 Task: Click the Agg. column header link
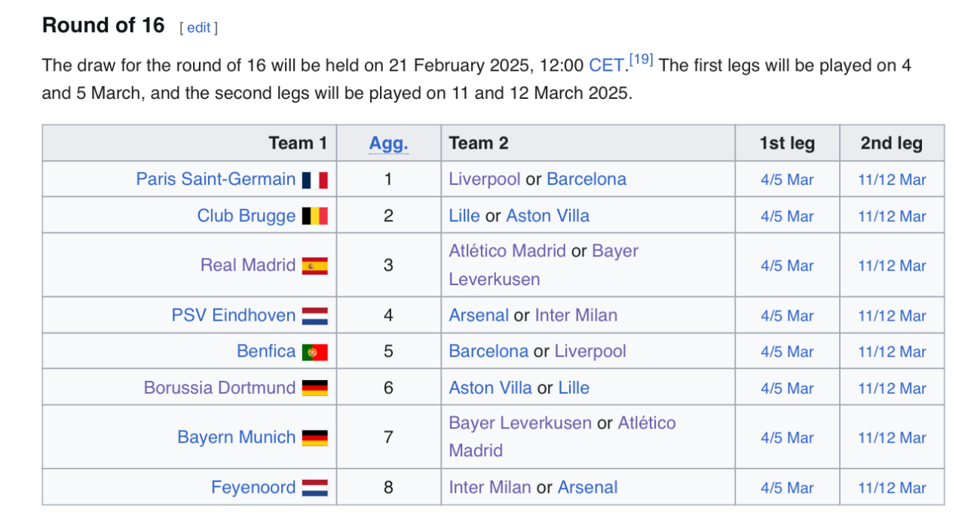(388, 143)
